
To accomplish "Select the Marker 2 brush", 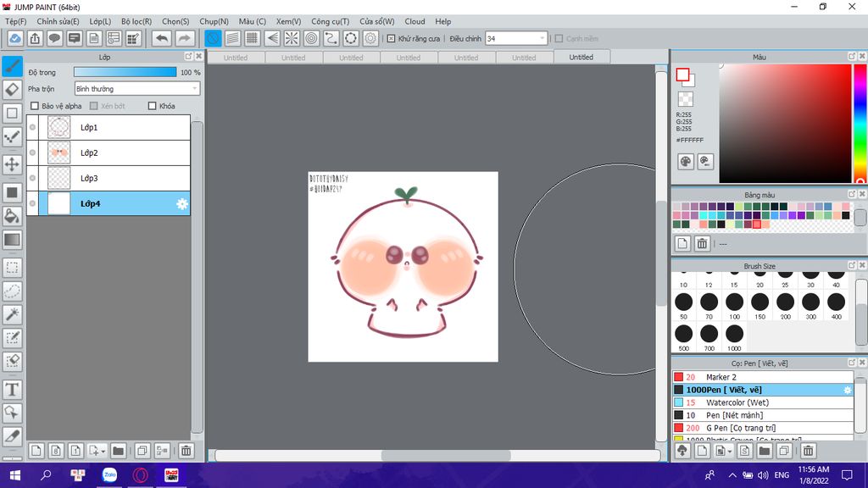I will click(x=764, y=377).
